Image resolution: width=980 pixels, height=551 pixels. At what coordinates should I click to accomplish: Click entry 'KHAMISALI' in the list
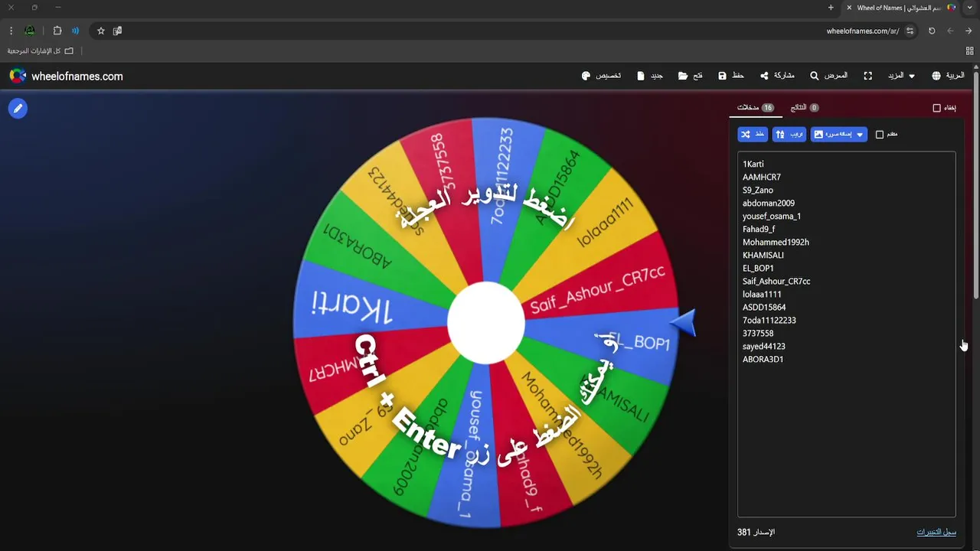[763, 255]
